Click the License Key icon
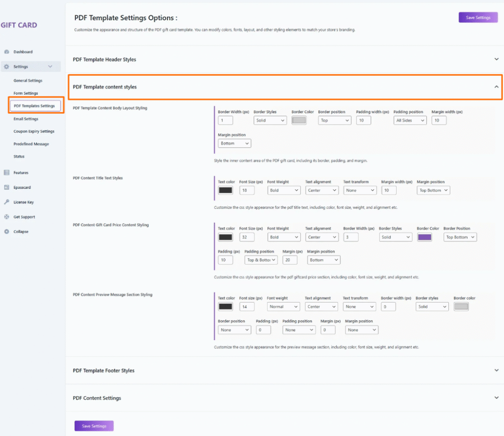 (6, 202)
